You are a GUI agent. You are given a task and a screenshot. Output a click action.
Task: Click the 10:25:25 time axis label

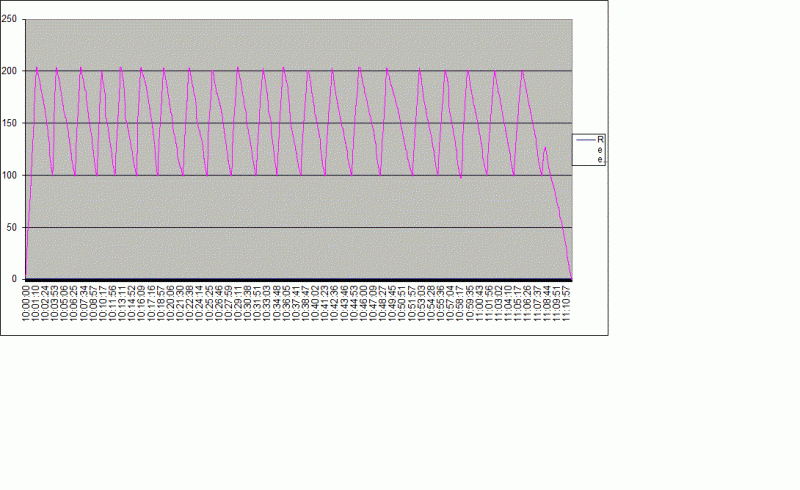point(209,303)
